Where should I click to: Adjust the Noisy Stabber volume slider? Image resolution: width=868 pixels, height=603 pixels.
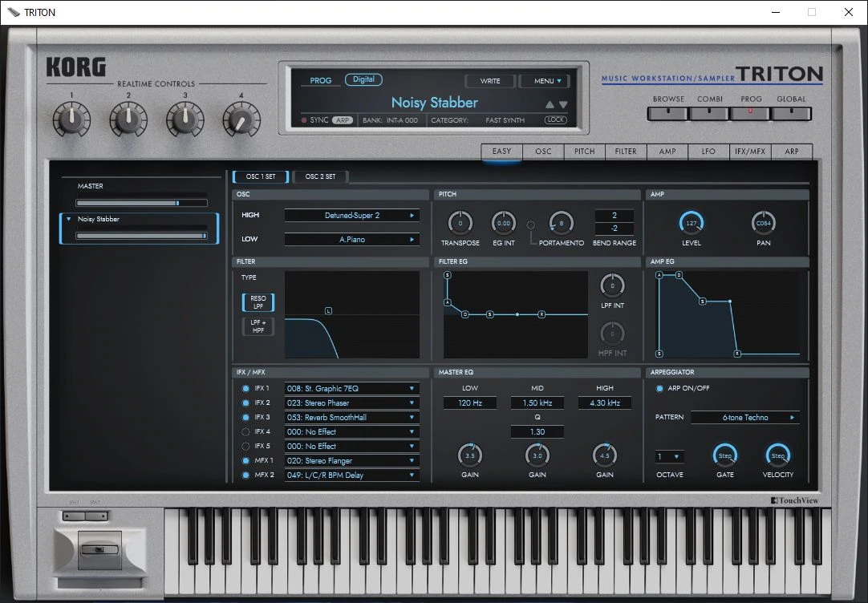click(x=142, y=236)
